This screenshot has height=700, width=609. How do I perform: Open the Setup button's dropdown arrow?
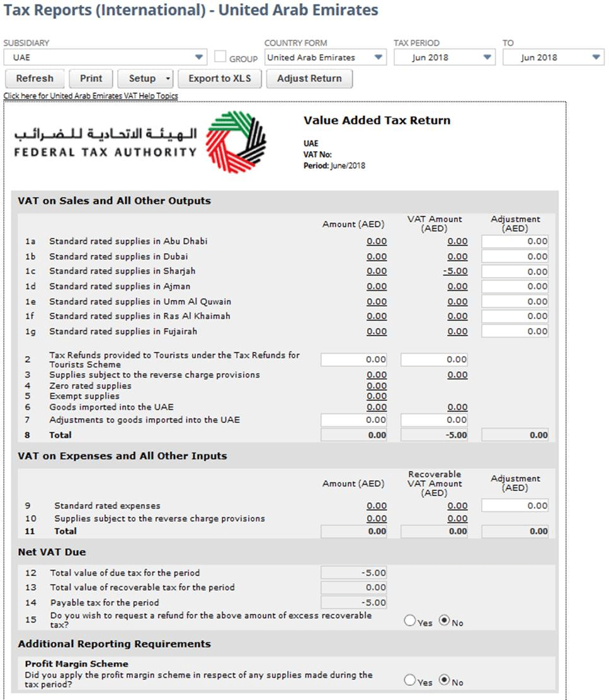click(x=168, y=79)
